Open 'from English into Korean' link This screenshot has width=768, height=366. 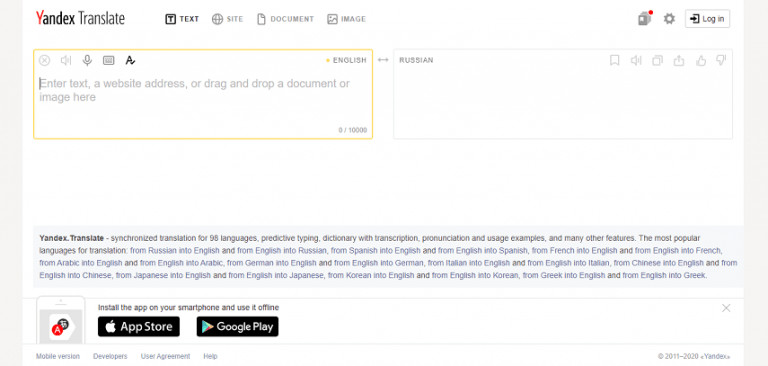point(475,275)
